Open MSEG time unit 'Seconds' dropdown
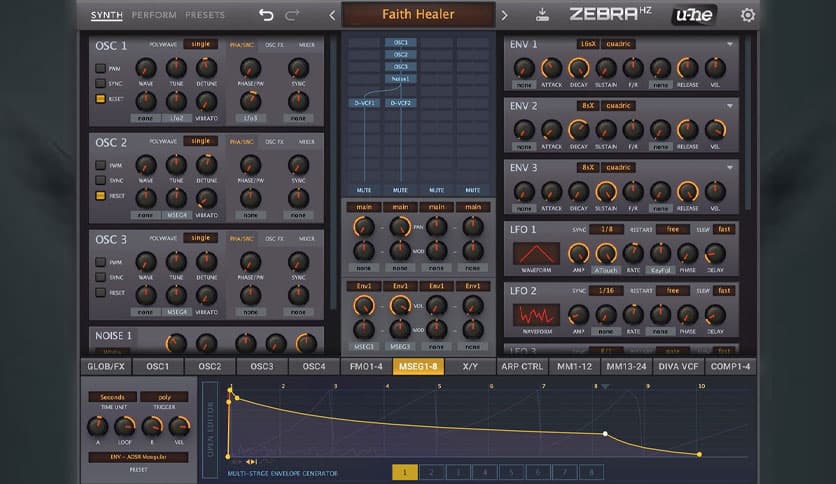The width and height of the screenshot is (836, 484). 112,397
